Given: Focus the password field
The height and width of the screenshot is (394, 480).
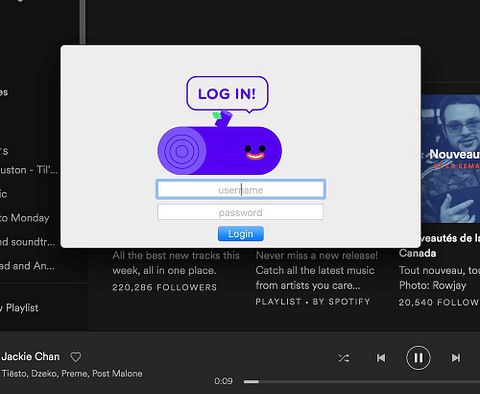Looking at the screenshot, I should click(240, 212).
